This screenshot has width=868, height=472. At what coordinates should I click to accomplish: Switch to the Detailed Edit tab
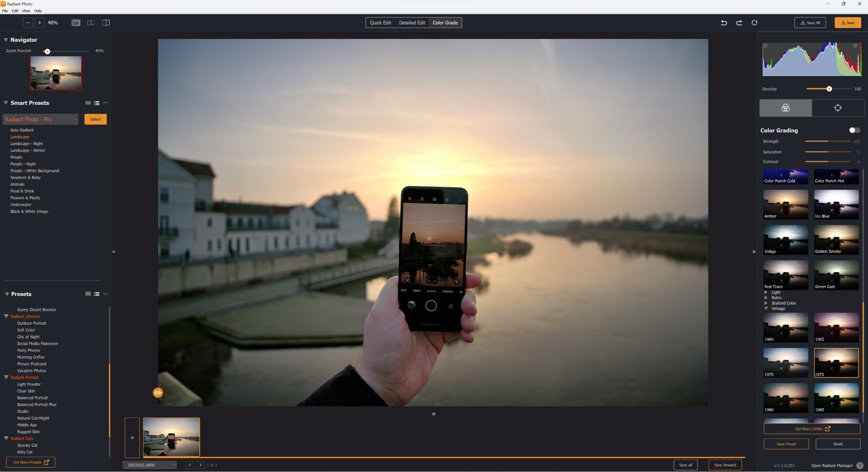click(x=412, y=23)
